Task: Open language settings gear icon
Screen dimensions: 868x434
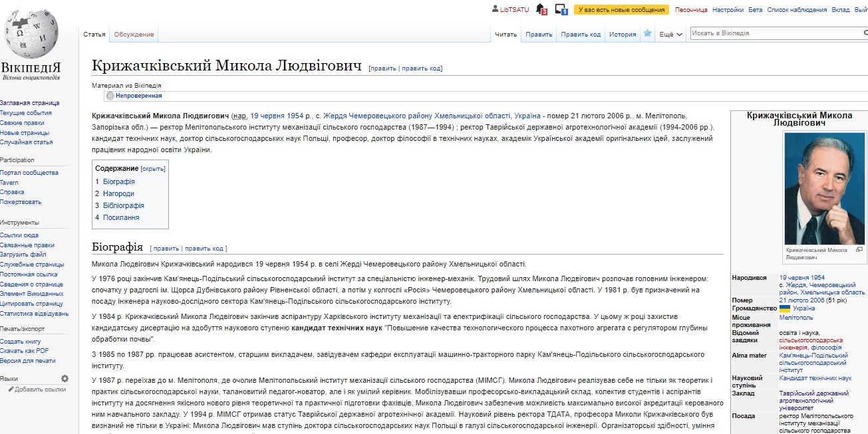Action: pyautogui.click(x=65, y=378)
